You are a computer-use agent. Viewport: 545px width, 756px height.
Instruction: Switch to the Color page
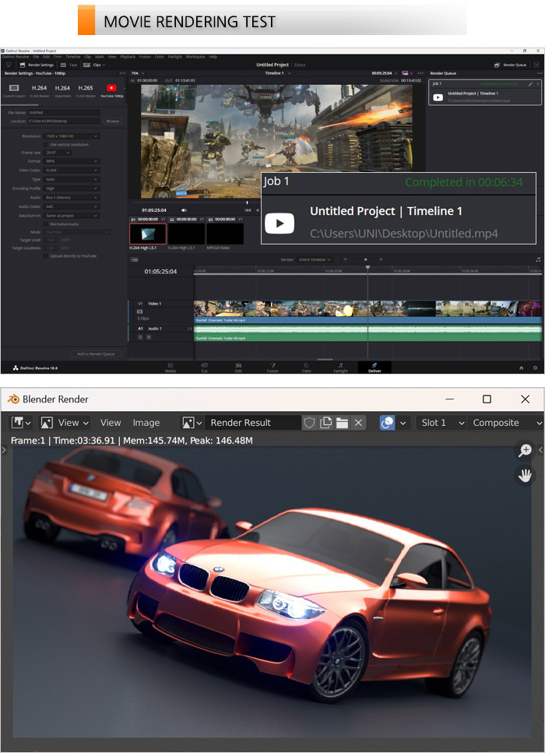[x=306, y=367]
